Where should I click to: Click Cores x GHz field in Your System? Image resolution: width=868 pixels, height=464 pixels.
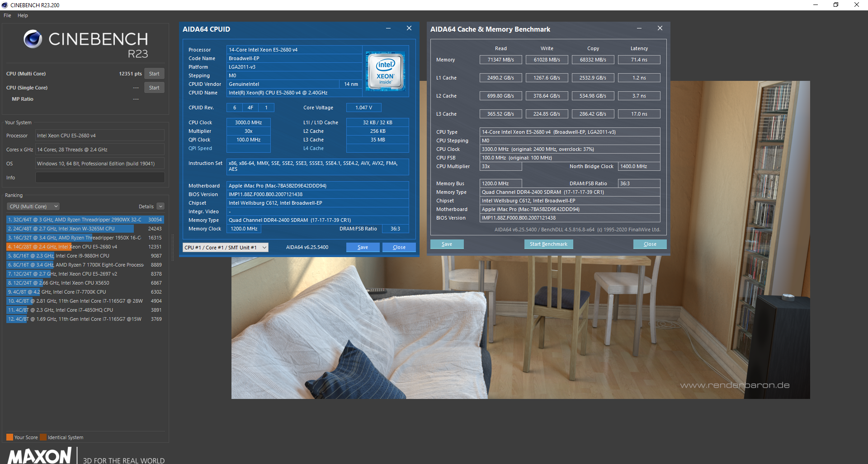point(100,150)
